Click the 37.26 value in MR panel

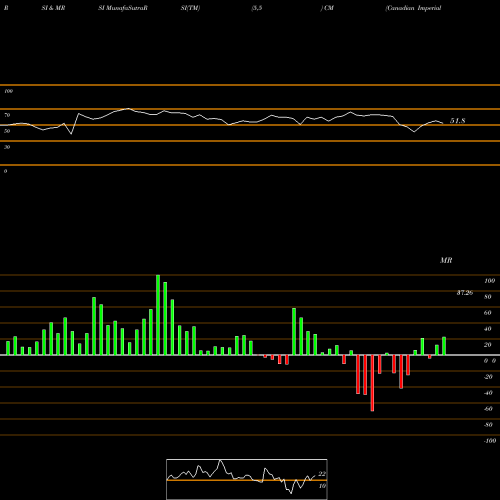click(465, 293)
